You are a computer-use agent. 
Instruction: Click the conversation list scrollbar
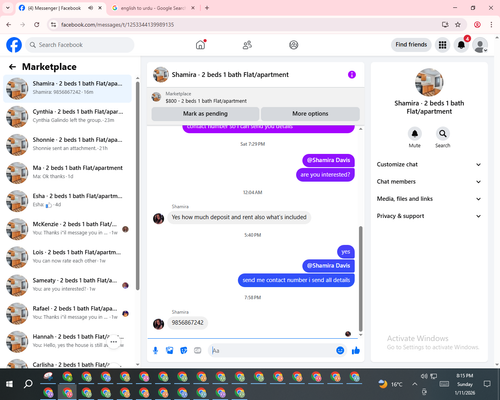point(137,185)
